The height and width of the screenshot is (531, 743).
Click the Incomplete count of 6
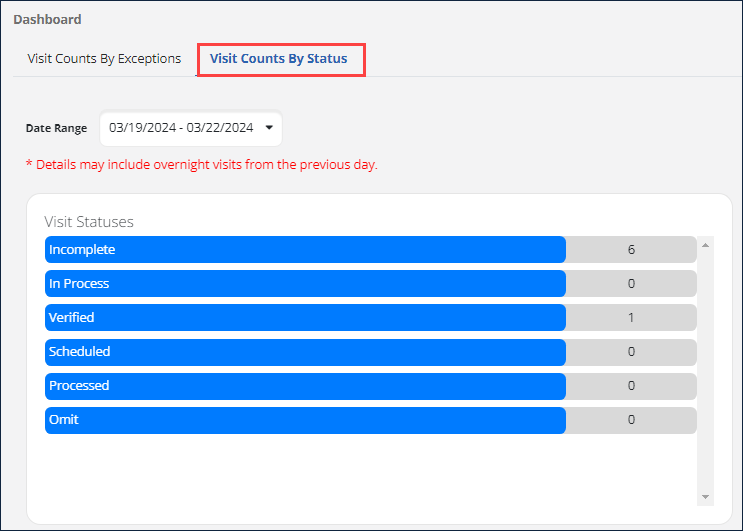click(x=631, y=250)
